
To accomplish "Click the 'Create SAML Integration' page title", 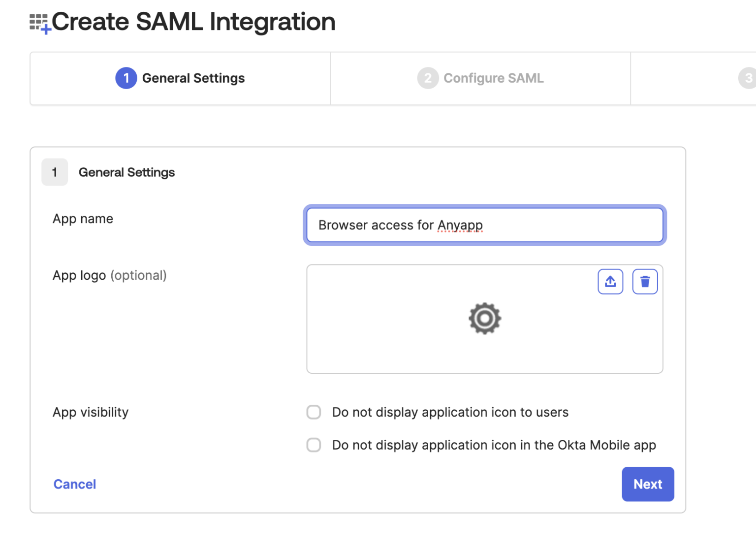I will pyautogui.click(x=194, y=22).
